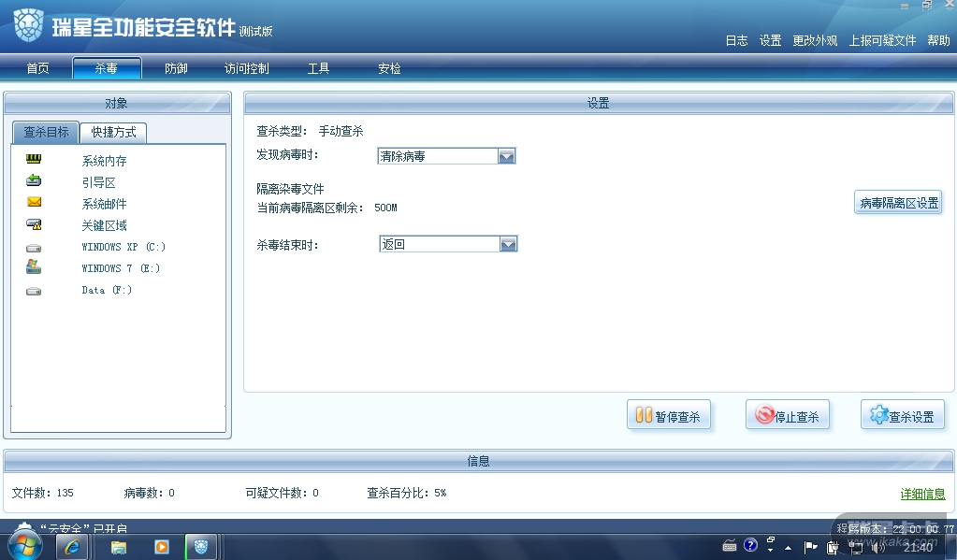Click the 清除病毒 combo box field
This screenshot has width=957, height=560.
447,157
